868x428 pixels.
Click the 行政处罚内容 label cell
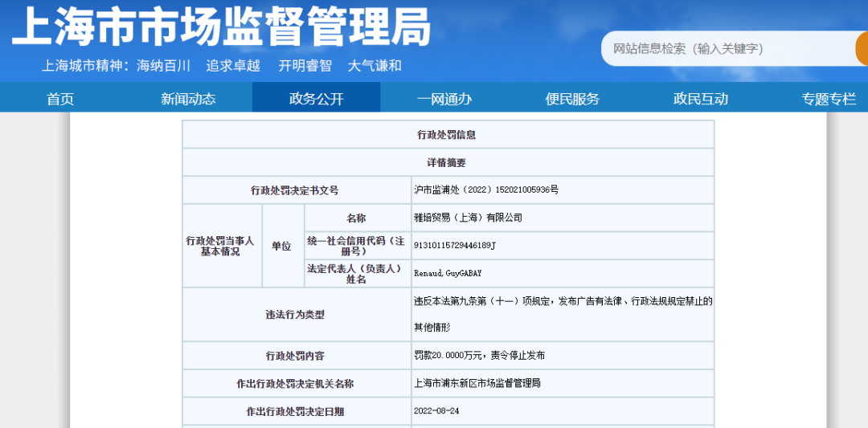pos(296,356)
